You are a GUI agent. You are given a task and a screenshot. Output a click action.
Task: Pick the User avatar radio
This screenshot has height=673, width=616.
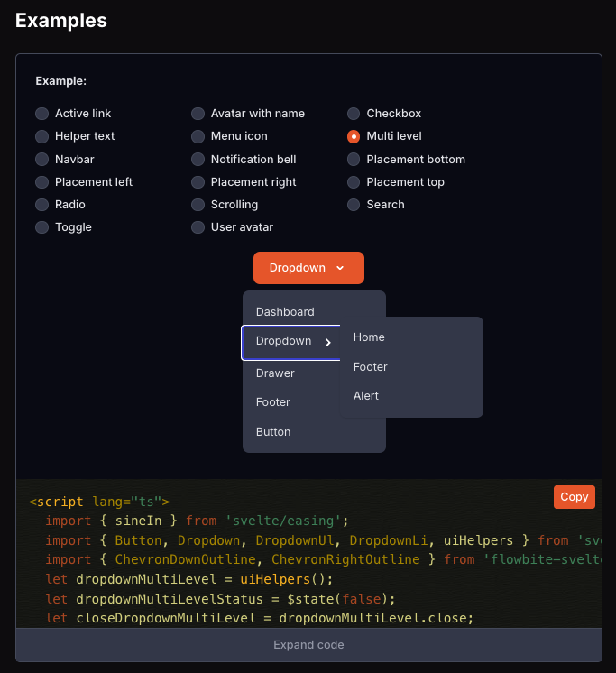[x=198, y=227]
